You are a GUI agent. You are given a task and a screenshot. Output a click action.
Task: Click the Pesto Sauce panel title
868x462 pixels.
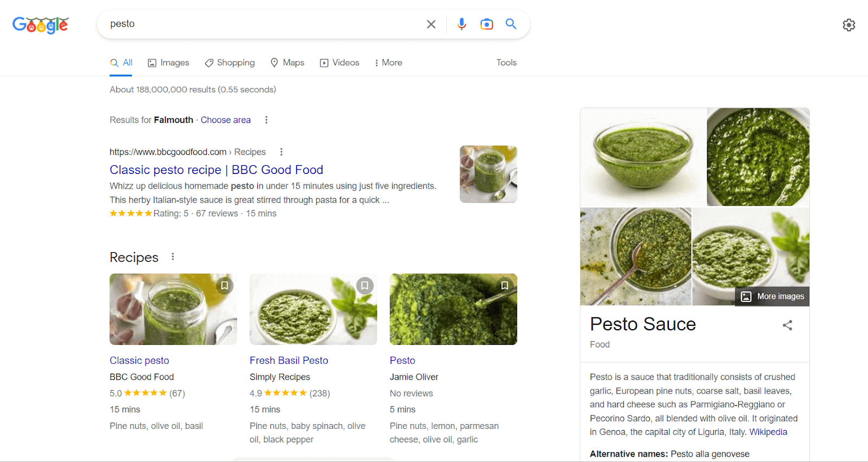point(643,324)
